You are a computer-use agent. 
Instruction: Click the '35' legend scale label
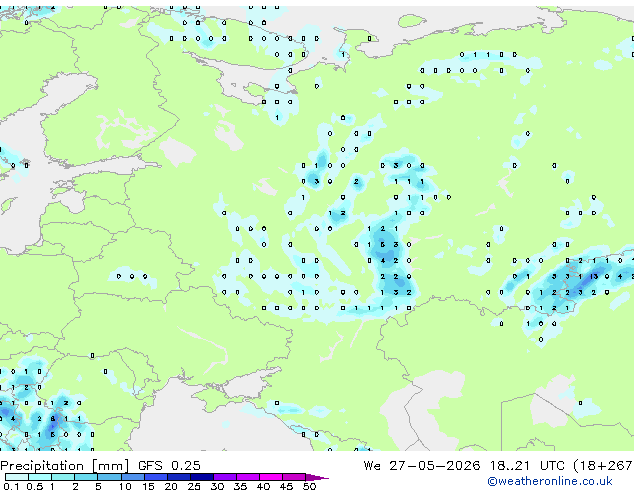[240, 486]
